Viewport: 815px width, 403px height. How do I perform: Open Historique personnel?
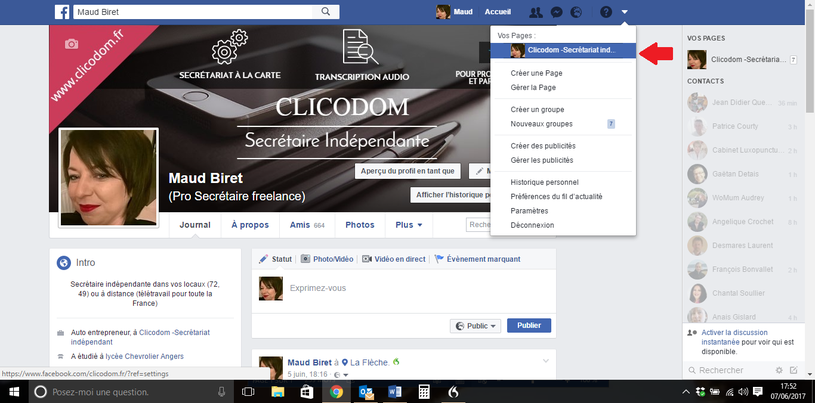545,183
